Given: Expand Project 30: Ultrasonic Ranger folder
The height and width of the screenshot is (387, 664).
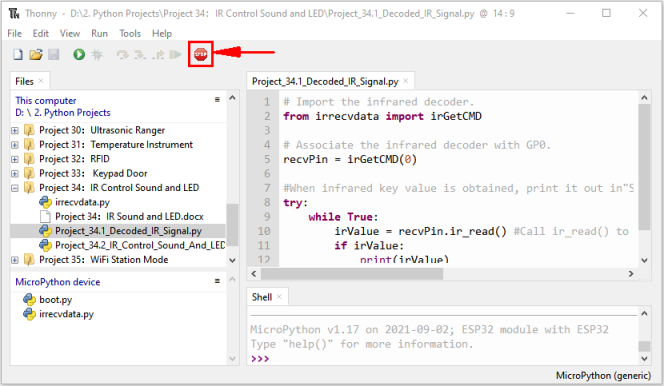Looking at the screenshot, I should (15, 130).
